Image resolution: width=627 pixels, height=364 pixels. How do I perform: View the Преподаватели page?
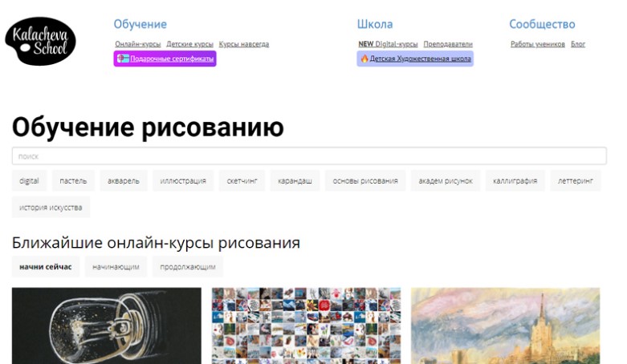(x=448, y=44)
